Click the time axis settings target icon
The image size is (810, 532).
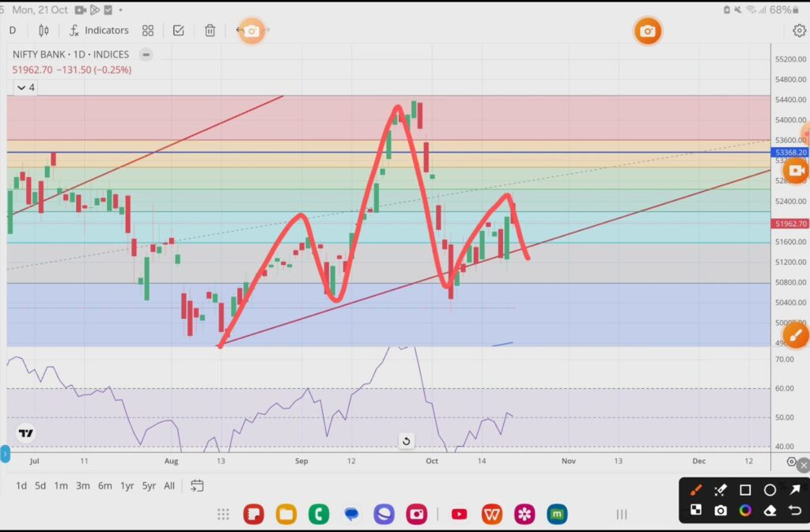791,462
